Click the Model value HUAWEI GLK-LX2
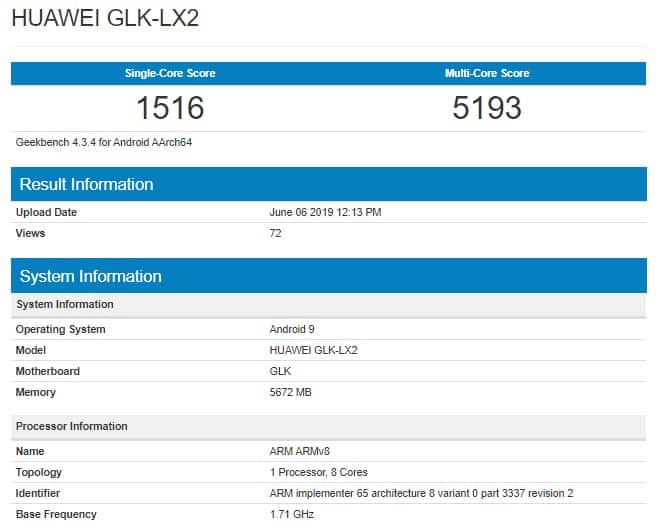 coord(313,350)
